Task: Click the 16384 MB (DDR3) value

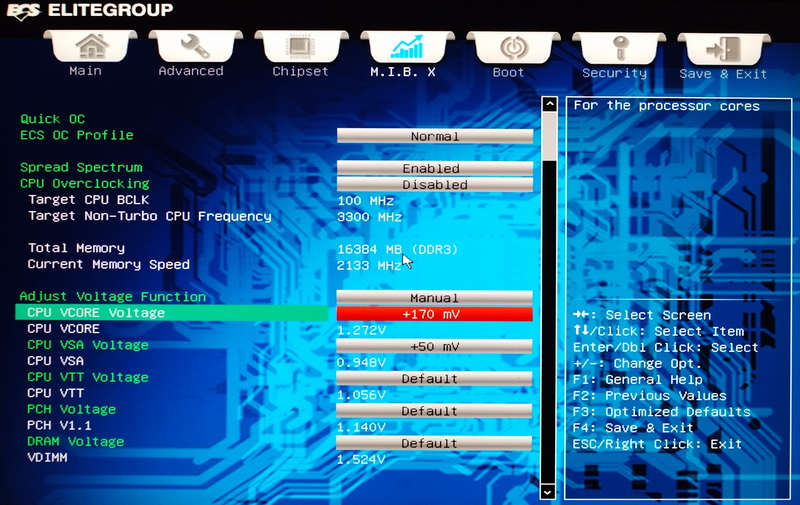Action: (x=397, y=249)
